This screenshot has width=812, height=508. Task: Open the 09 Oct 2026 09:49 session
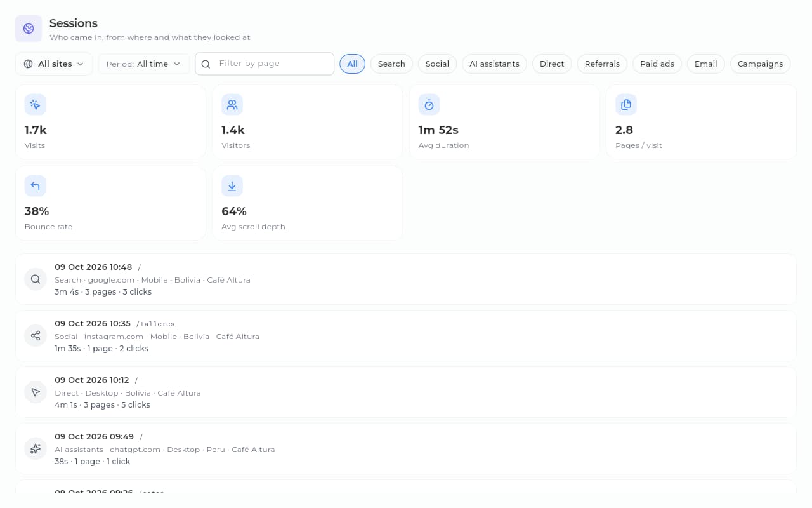tap(406, 449)
